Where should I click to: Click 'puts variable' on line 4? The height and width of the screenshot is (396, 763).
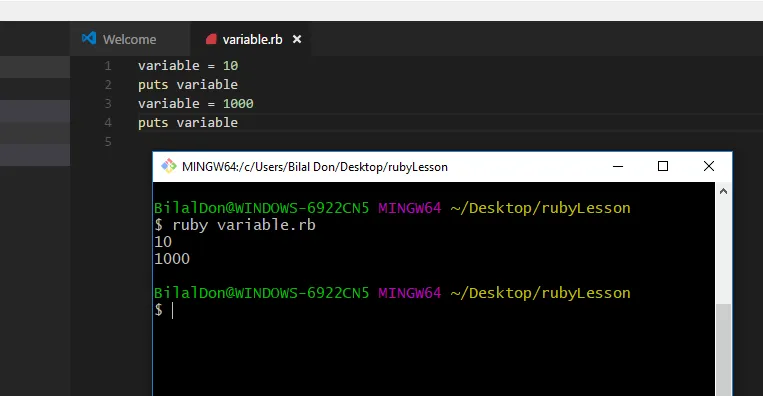pyautogui.click(x=188, y=123)
